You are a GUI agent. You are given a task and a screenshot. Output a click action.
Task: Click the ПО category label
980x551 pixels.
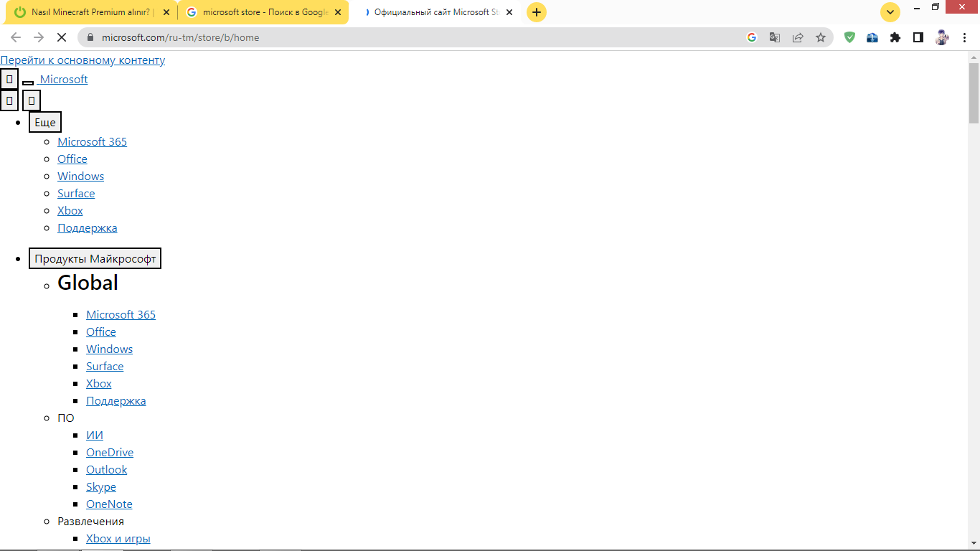coord(66,418)
